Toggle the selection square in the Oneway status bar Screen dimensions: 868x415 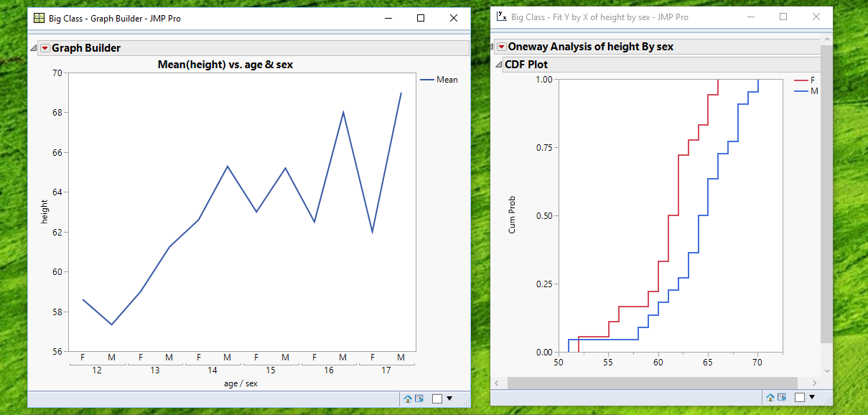(x=800, y=396)
